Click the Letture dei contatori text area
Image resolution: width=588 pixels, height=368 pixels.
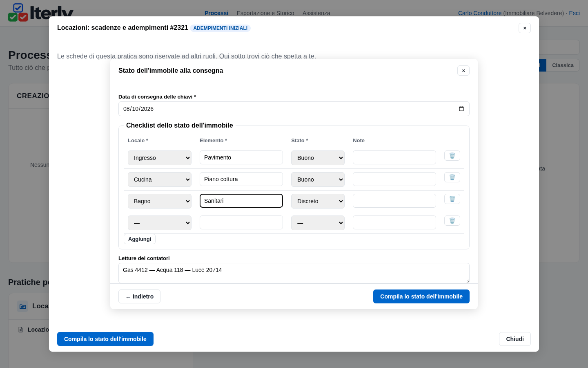pyautogui.click(x=294, y=273)
